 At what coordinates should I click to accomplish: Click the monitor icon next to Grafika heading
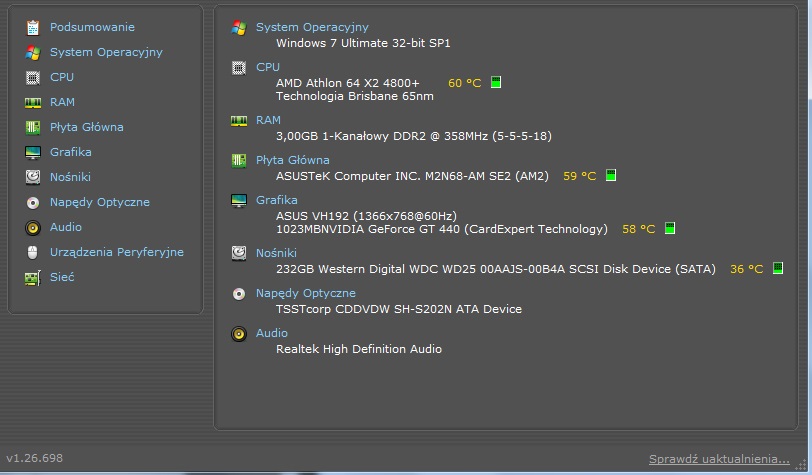point(239,200)
